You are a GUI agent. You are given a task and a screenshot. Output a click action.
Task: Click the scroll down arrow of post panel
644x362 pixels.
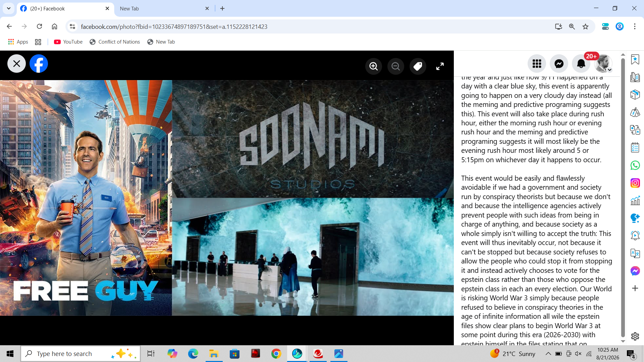pyautogui.click(x=623, y=342)
